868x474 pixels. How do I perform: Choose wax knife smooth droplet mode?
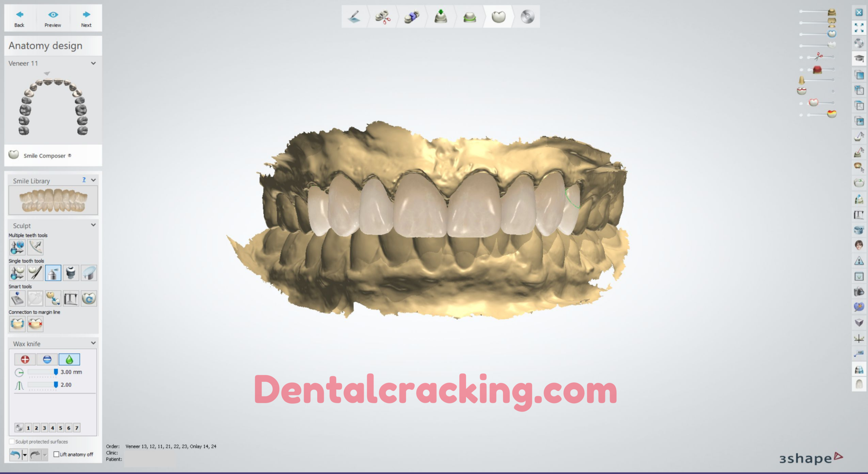point(69,359)
